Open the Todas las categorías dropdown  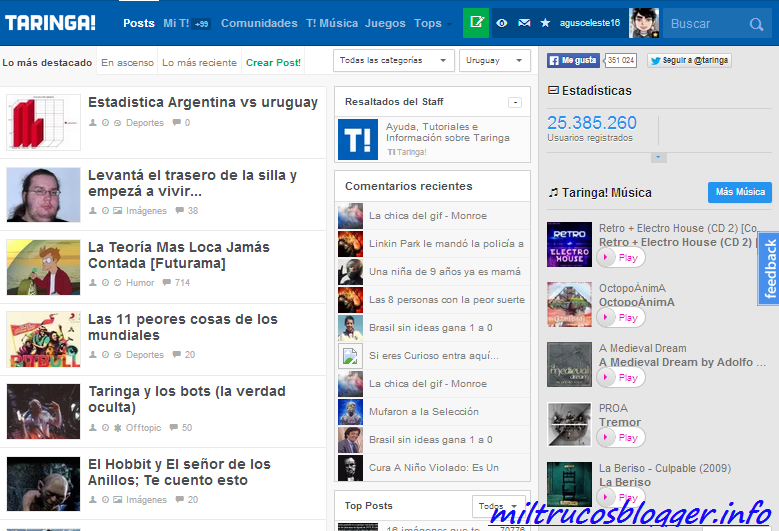click(x=394, y=61)
